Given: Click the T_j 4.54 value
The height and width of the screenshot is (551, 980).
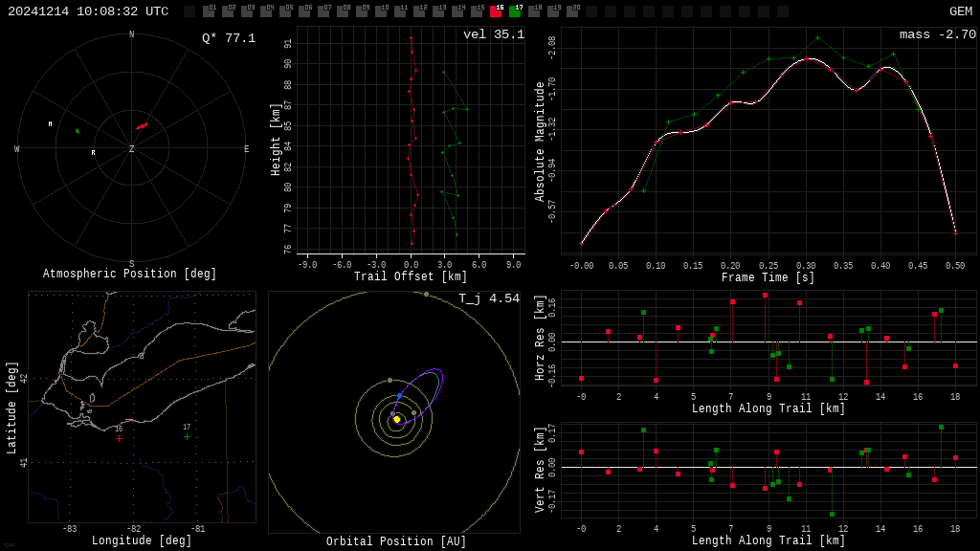Looking at the screenshot, I should pos(489,298).
